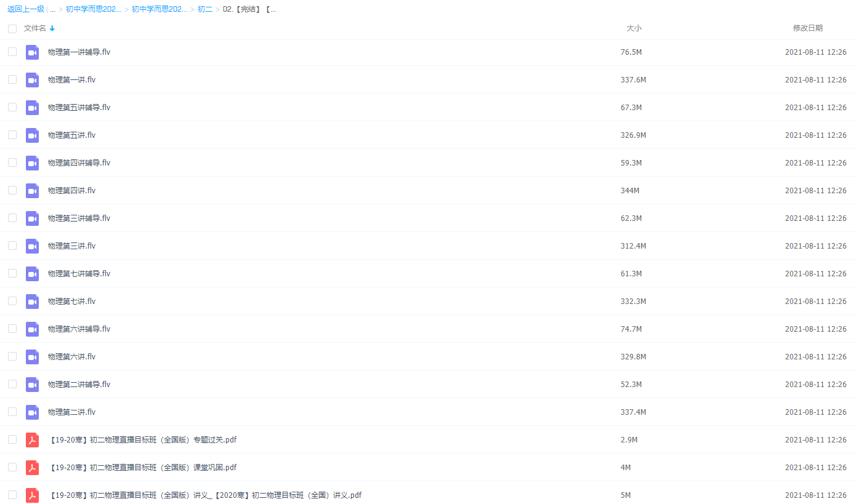Tick checkbox next to 物理第六讲辅导.flv

12,329
